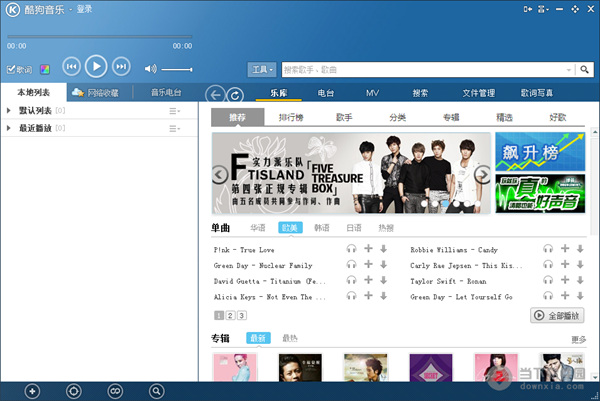
Task: Filter singles by 华语
Action: click(258, 228)
